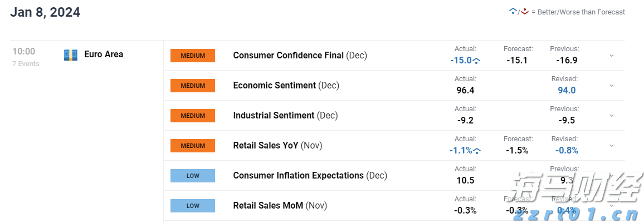Click the Euro Area flag icon
644x223 pixels.
71,55
